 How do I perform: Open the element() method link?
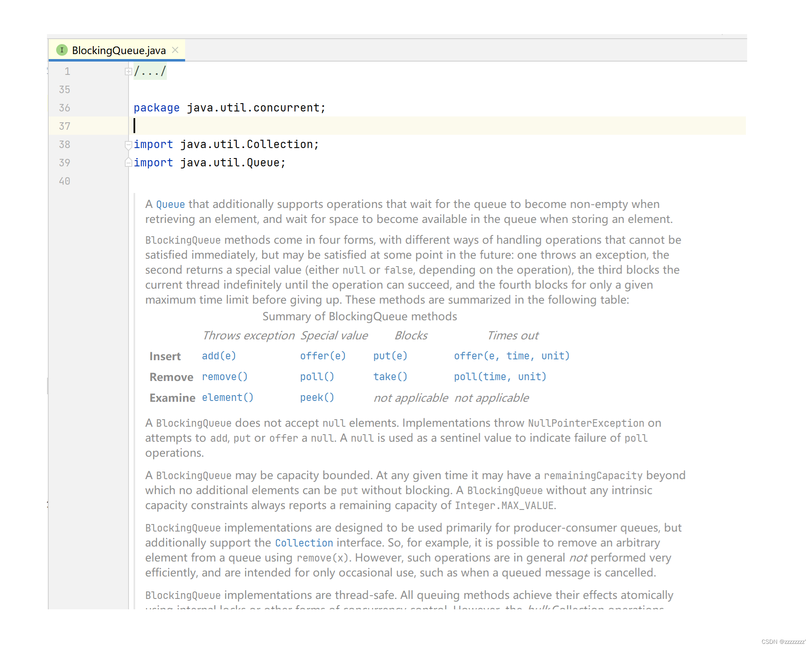point(228,398)
